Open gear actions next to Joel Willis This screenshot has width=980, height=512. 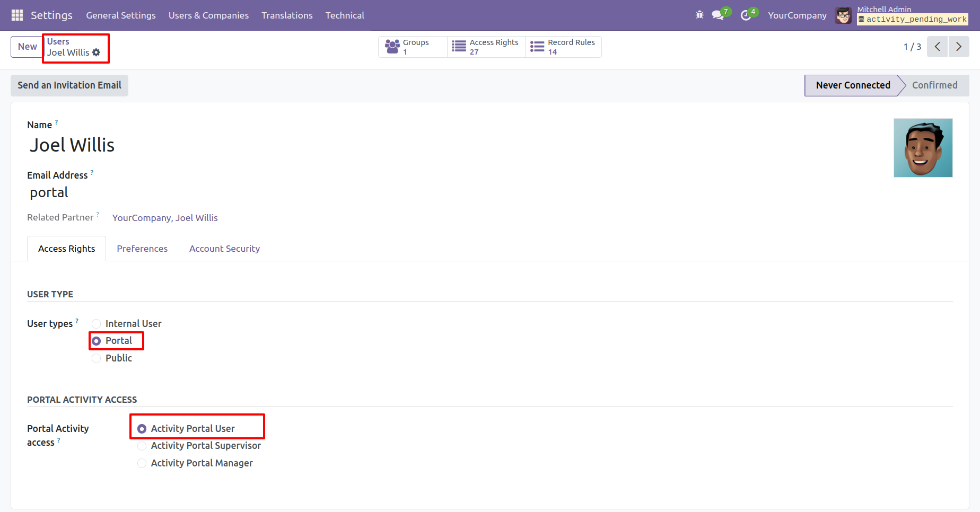pyautogui.click(x=96, y=52)
